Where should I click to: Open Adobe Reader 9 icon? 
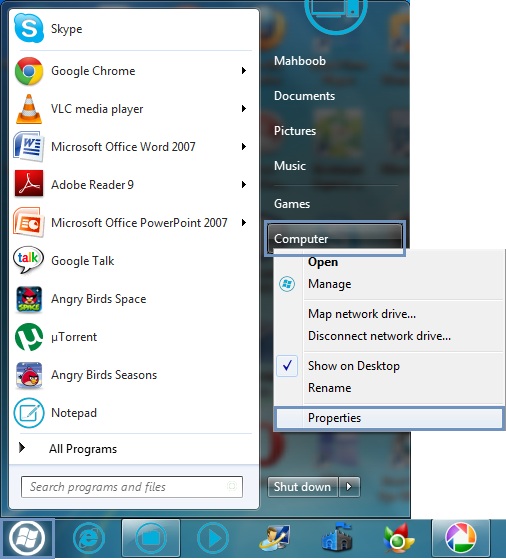29,184
